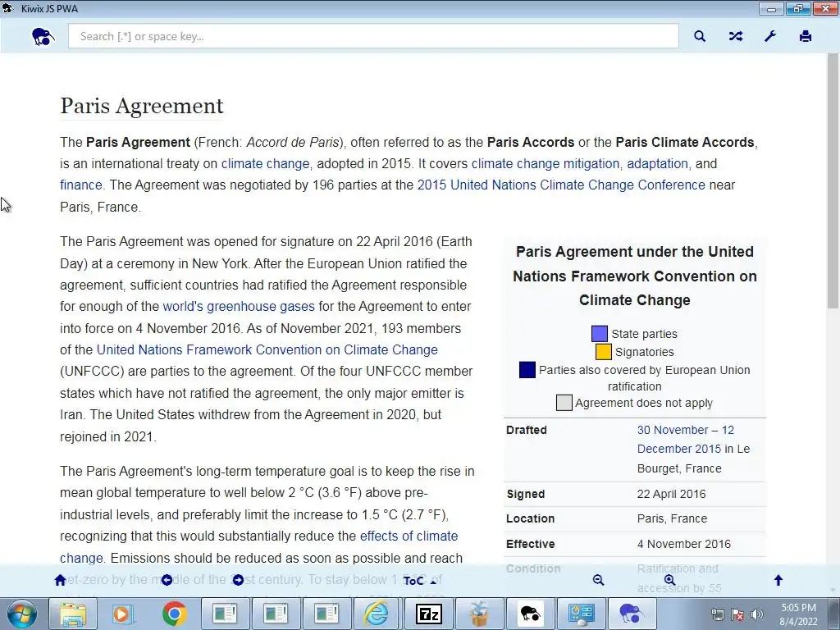The height and width of the screenshot is (630, 840).
Task: Follow the adaptation link
Action: click(657, 163)
